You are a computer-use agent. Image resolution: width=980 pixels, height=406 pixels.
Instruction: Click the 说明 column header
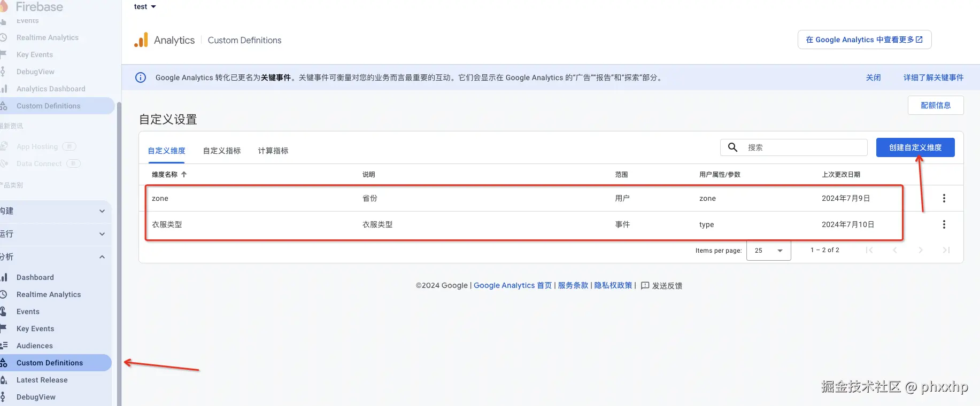pyautogui.click(x=369, y=175)
